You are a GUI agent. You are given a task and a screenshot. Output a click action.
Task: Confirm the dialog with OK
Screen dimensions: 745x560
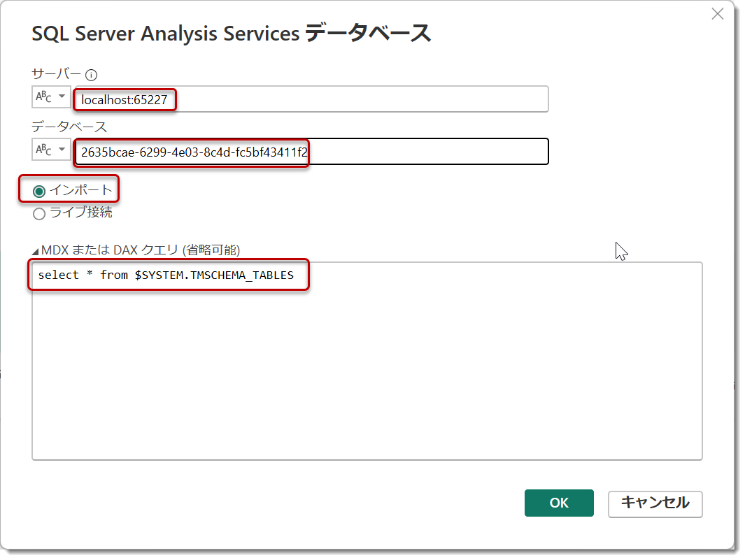(x=559, y=503)
